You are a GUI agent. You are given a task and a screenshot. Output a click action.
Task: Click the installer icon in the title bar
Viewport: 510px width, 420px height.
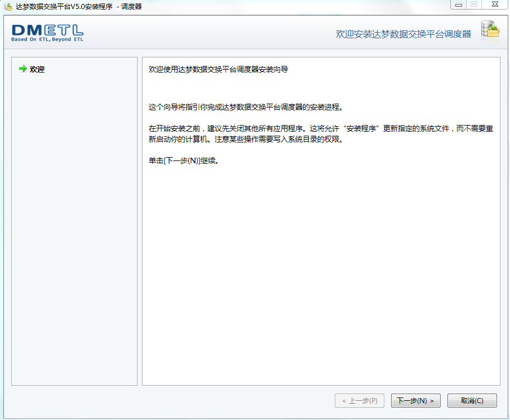(8, 6)
